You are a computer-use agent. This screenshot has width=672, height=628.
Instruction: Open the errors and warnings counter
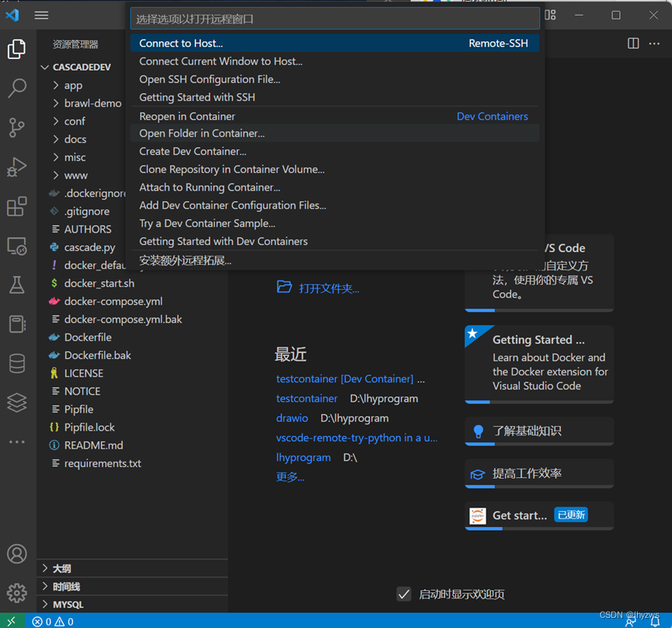[53, 622]
